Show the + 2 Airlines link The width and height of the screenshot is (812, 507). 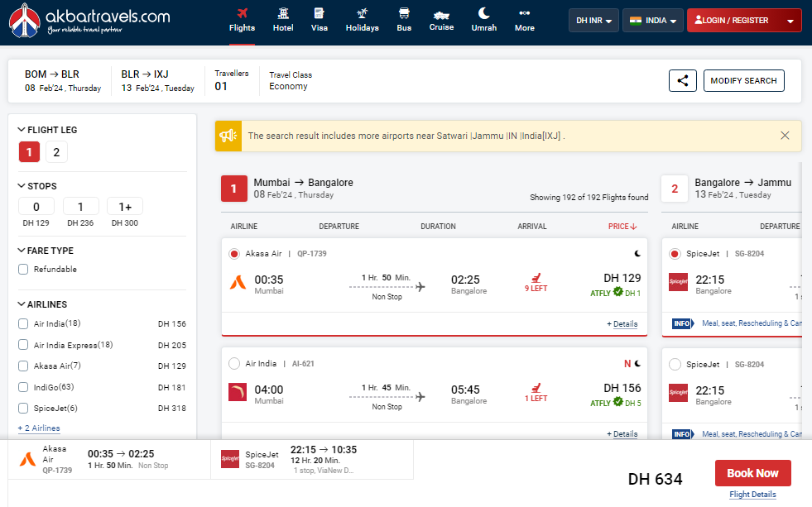point(39,428)
